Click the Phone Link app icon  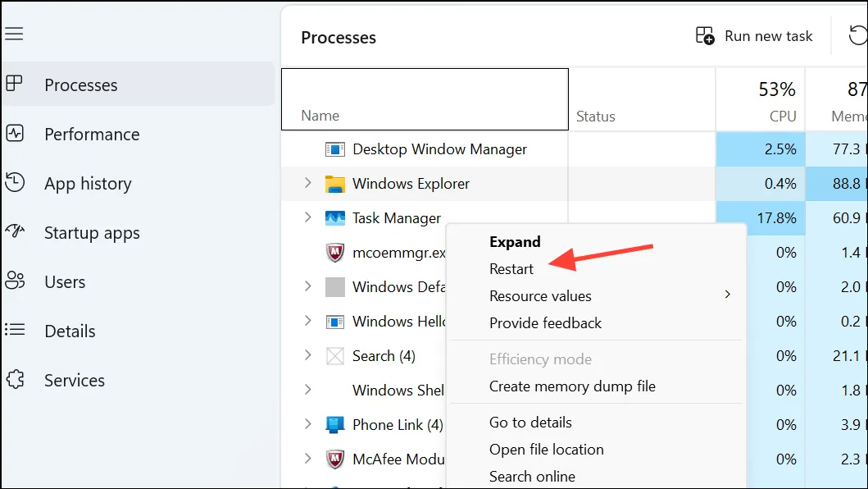pos(335,425)
